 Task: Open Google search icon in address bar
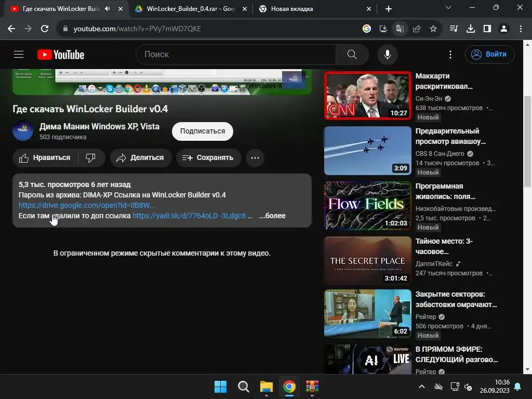click(366, 29)
